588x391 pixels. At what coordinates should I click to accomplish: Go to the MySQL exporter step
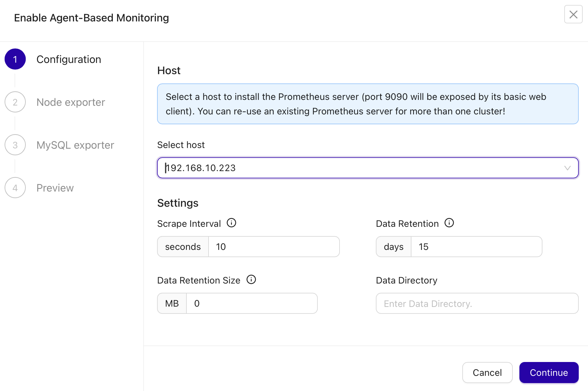pyautogui.click(x=75, y=145)
